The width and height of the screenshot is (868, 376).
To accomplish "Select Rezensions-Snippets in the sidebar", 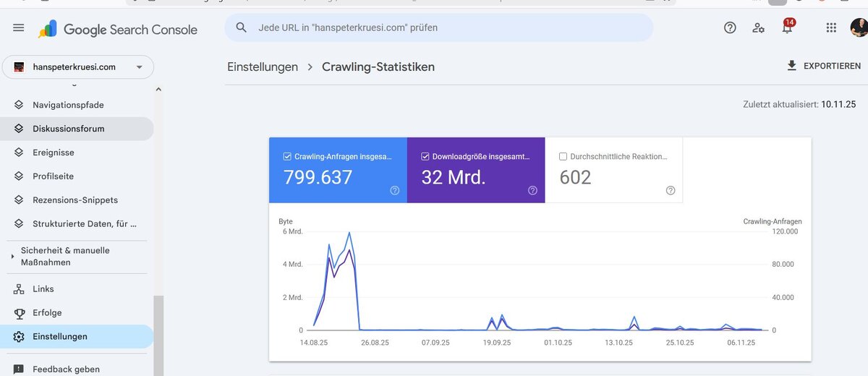I will point(77,200).
